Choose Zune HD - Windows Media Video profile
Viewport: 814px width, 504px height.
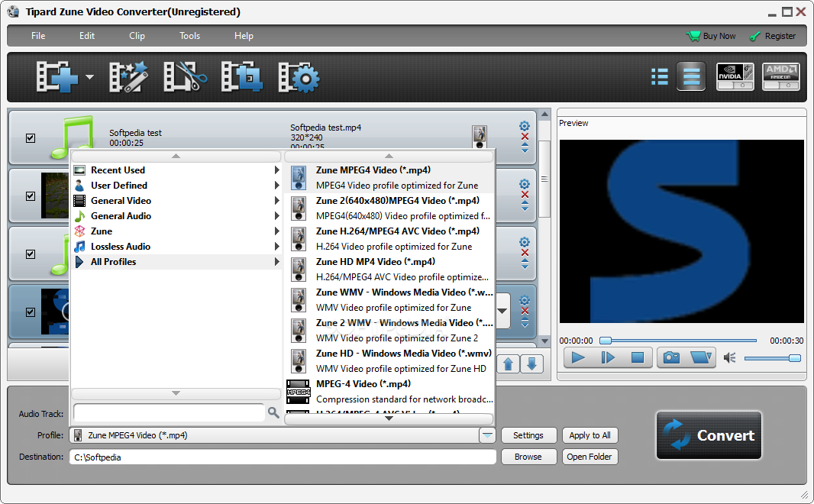pos(389,362)
